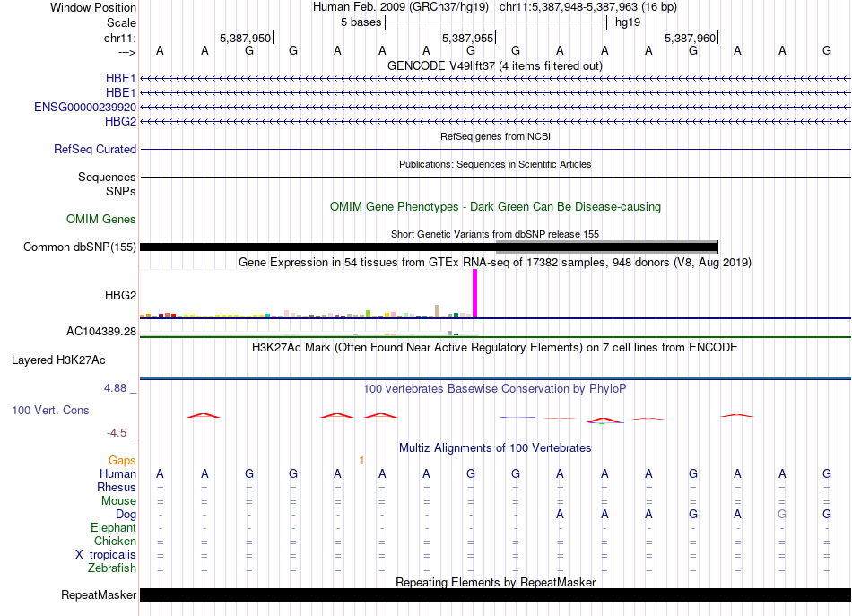Click the tall magenta GTEx expression bar
This screenshot has height=616, width=852.
click(x=475, y=293)
